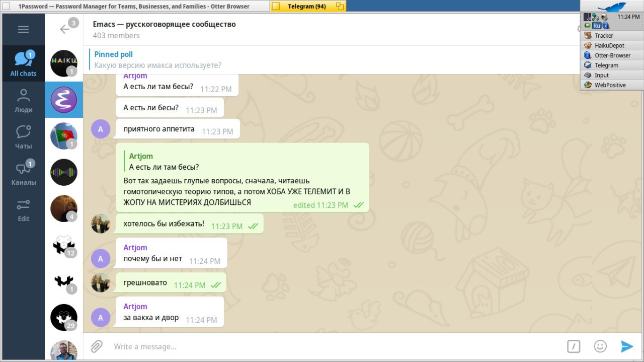Click pinned poll question Какую версию имакса используете?

pos(158,65)
